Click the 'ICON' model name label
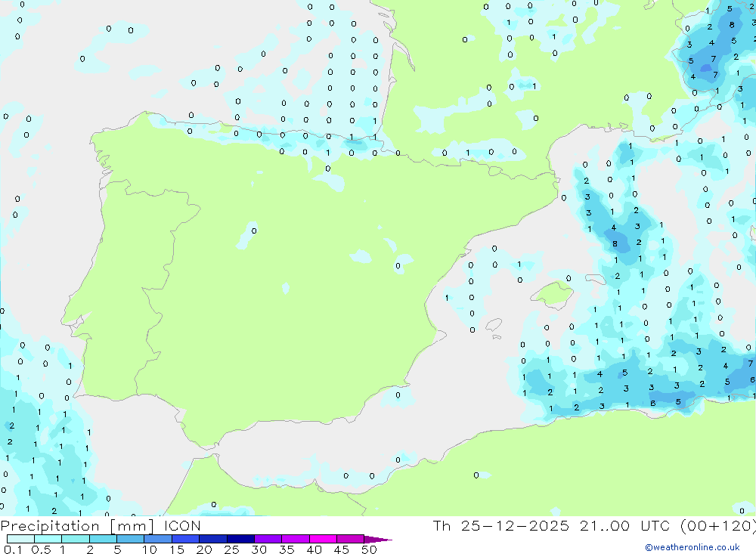Viewport: 756px width, 554px height. [x=182, y=525]
